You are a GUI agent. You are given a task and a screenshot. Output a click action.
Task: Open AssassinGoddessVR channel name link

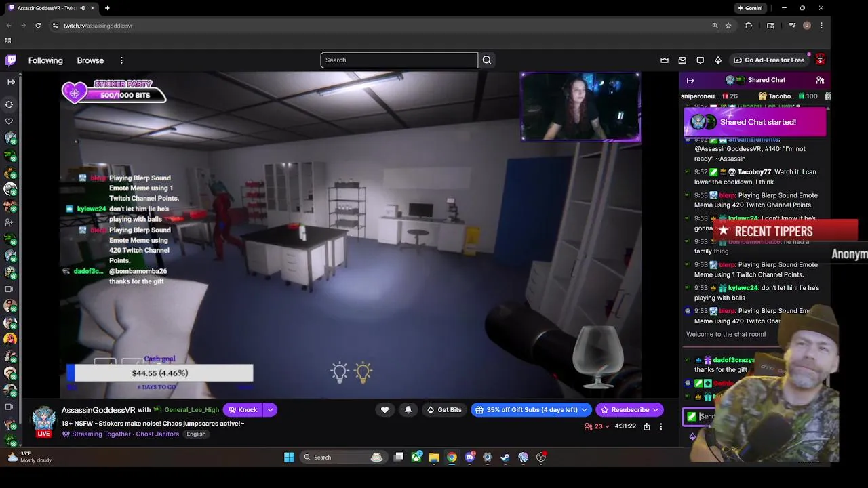(98, 410)
